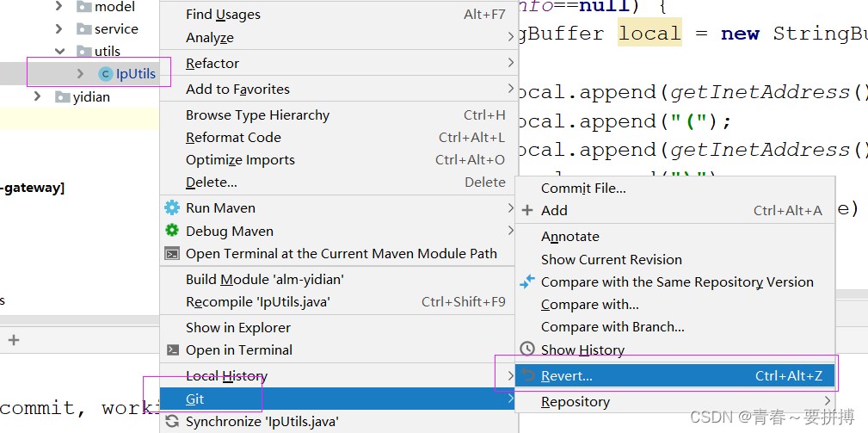Collapse the utils folder node
The height and width of the screenshot is (433, 868).
59,52
